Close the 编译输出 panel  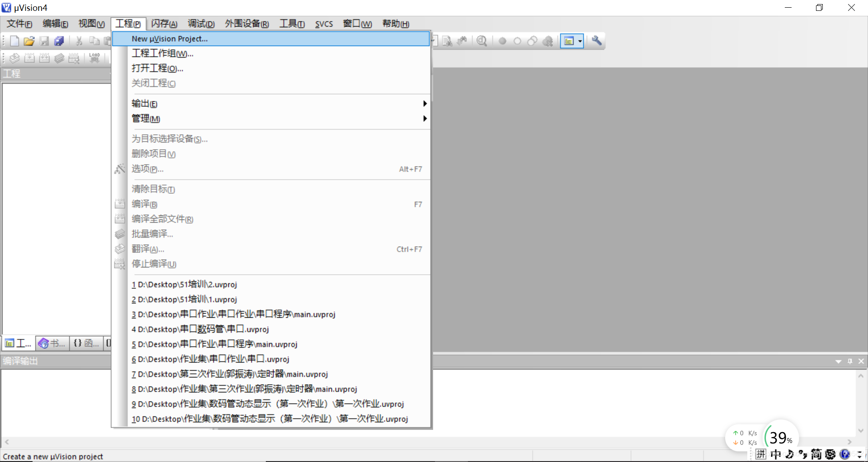coord(861,361)
